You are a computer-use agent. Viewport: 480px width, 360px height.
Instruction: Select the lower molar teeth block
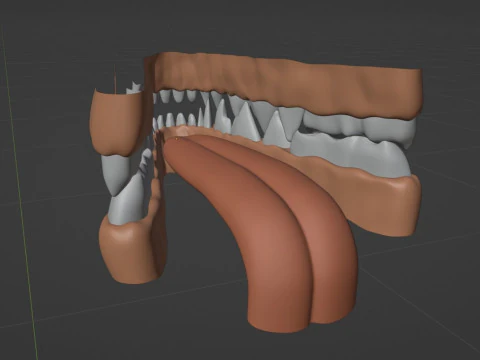tap(350, 153)
